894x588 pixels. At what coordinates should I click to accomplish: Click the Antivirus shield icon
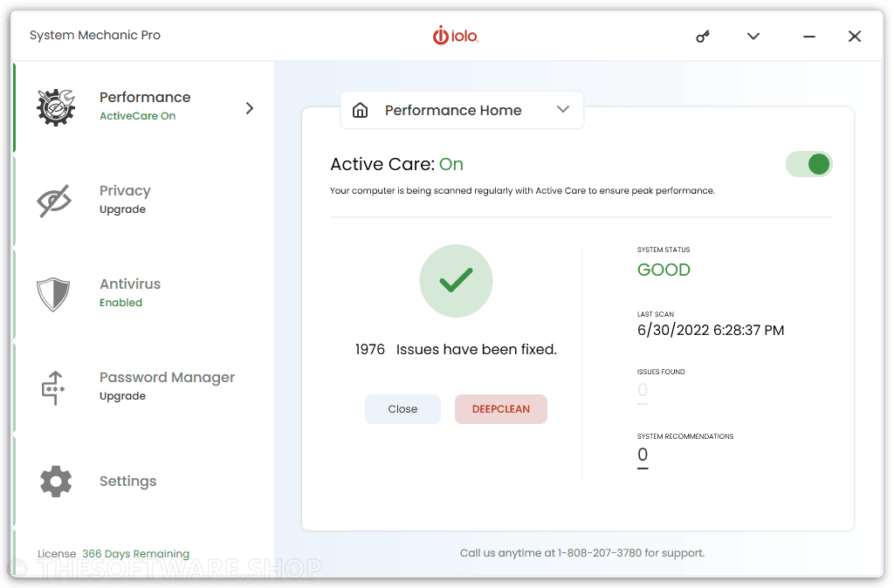[53, 294]
